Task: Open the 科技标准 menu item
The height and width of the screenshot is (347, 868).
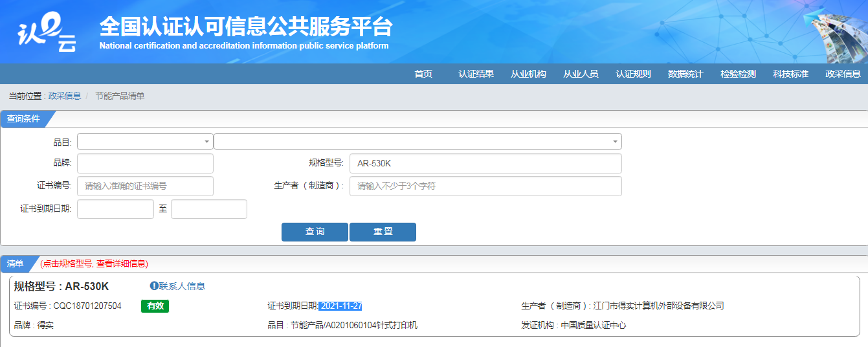Action: 790,74
